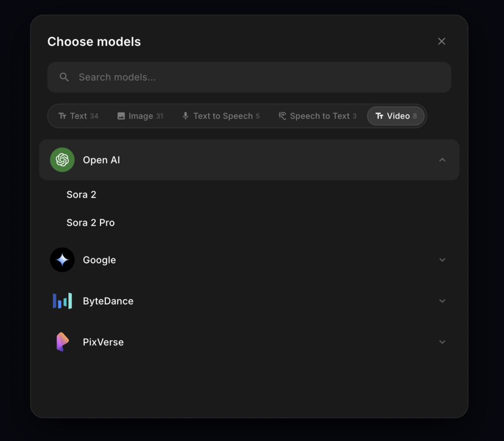Screen dimensions: 504x441
Task: Click the ear icon beside Speech to Text
Action: (282, 116)
